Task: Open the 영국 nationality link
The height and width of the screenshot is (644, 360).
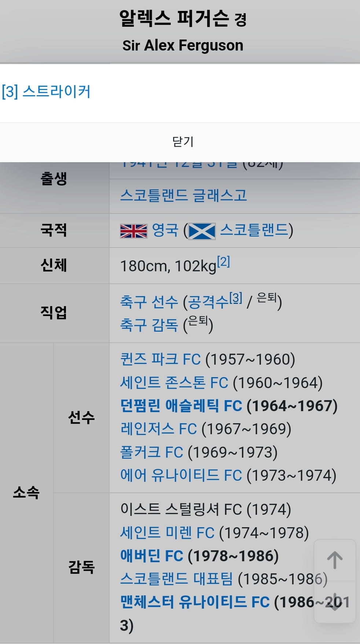Action: point(165,230)
